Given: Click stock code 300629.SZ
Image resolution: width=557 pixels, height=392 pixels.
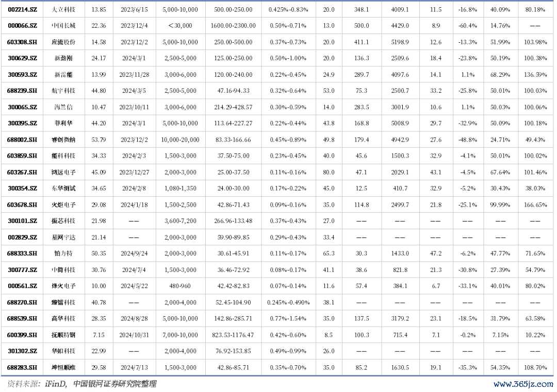Looking at the screenshot, I should click(22, 58).
